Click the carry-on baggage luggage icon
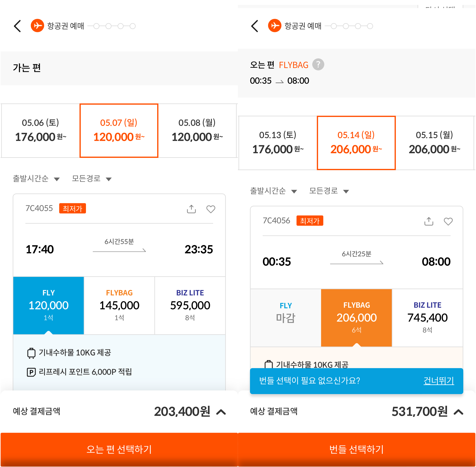The height and width of the screenshot is (467, 476). click(x=31, y=352)
